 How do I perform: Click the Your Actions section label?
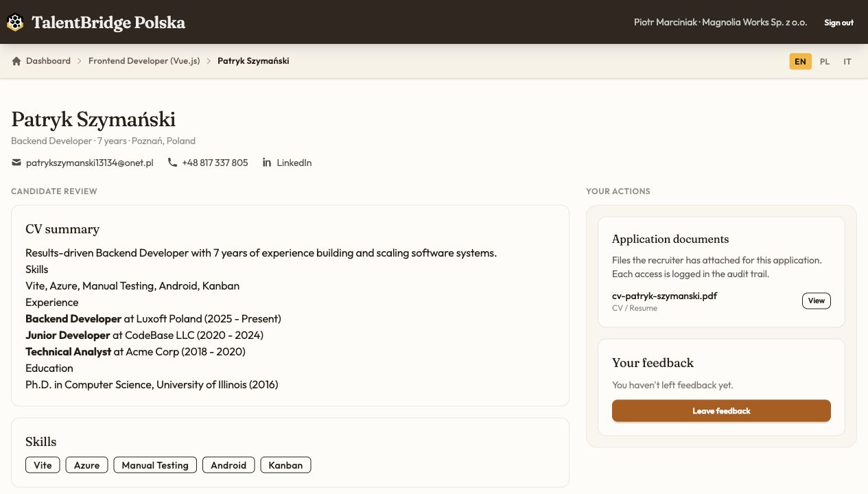(618, 191)
